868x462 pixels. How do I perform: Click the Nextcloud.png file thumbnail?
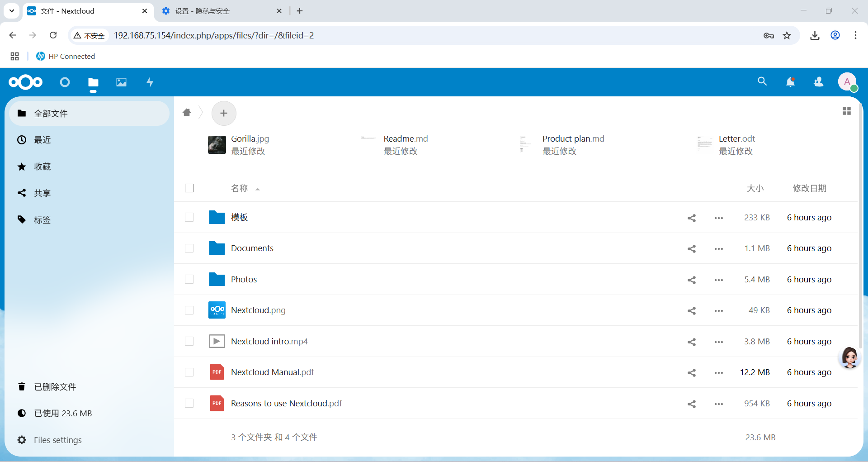pyautogui.click(x=217, y=310)
